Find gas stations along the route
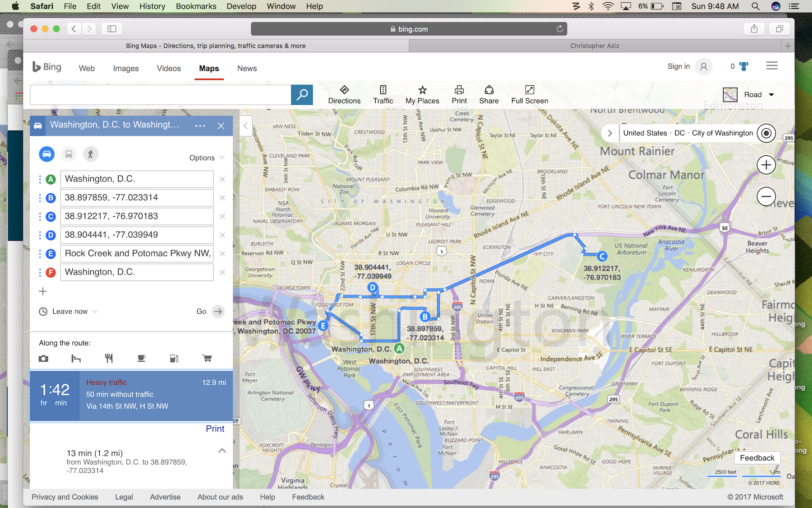 tap(174, 359)
